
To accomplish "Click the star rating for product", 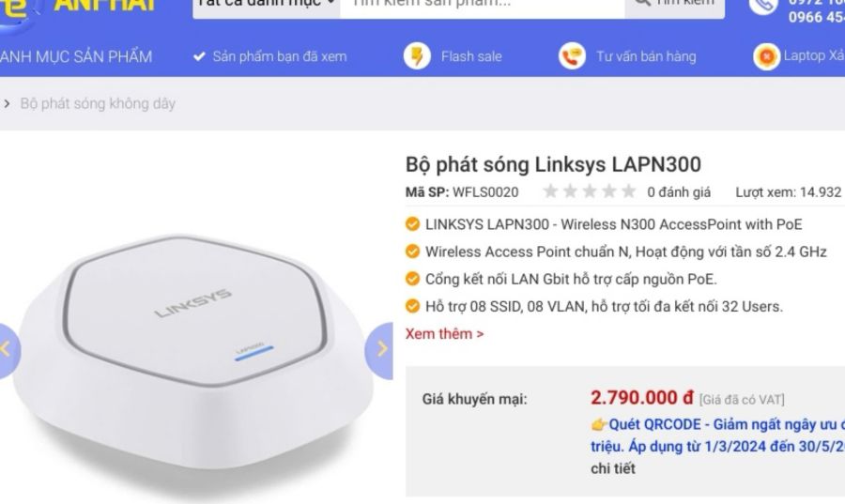I will click(589, 192).
